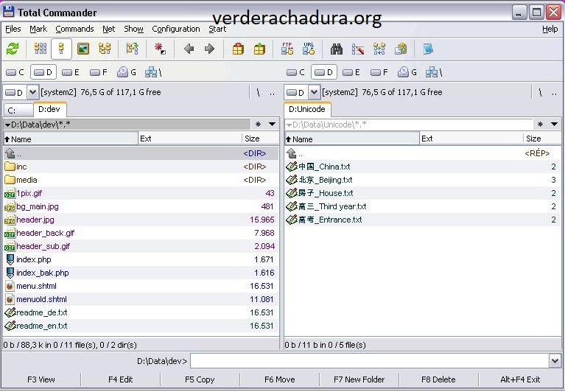Click the green Reread source refresh icon
Viewport: 565px width, 392px height.
pyautogui.click(x=13, y=49)
